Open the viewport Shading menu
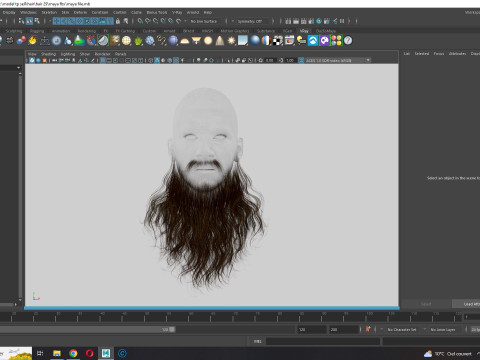The height and width of the screenshot is (360, 480). 48,54
